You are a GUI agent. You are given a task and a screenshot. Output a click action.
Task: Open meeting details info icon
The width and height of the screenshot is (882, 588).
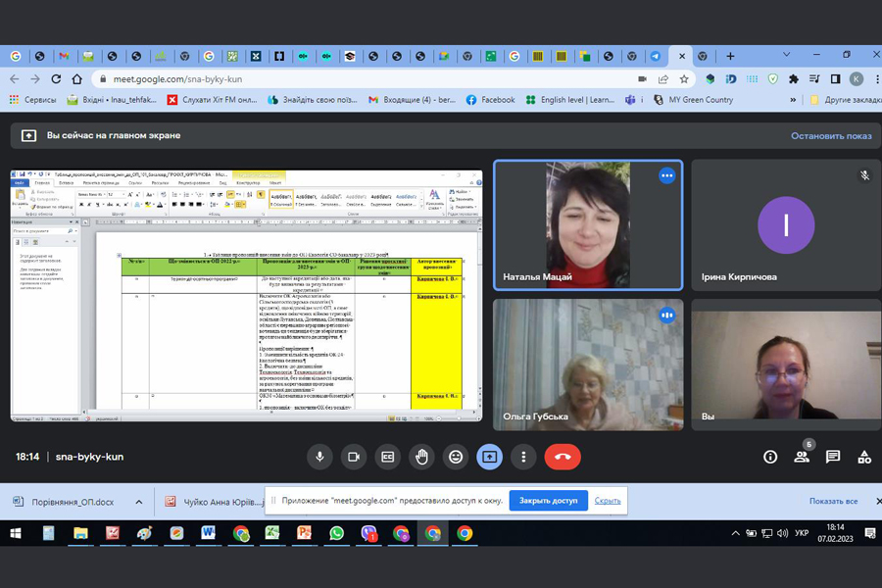point(770,457)
